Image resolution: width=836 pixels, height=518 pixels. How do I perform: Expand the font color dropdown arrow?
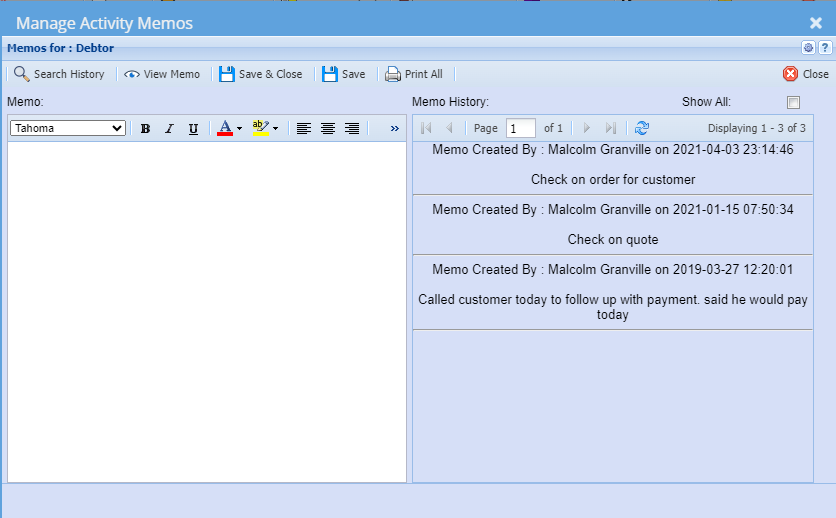pos(240,129)
